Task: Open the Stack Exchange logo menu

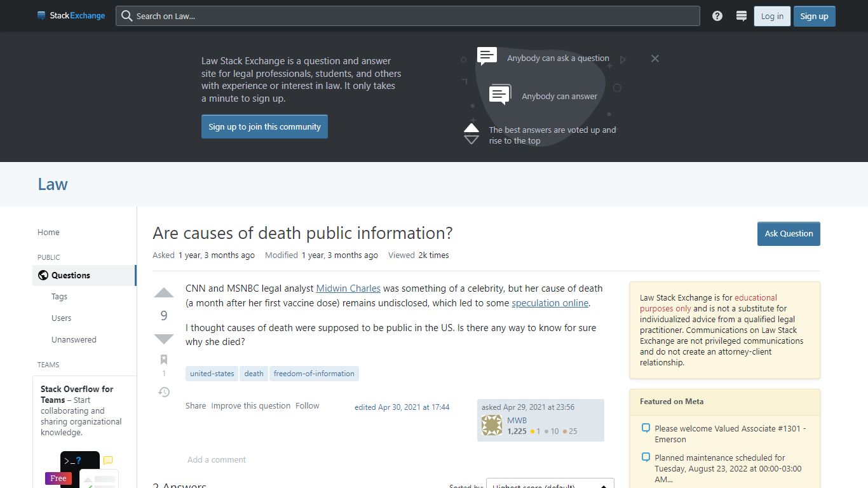Action: point(71,16)
